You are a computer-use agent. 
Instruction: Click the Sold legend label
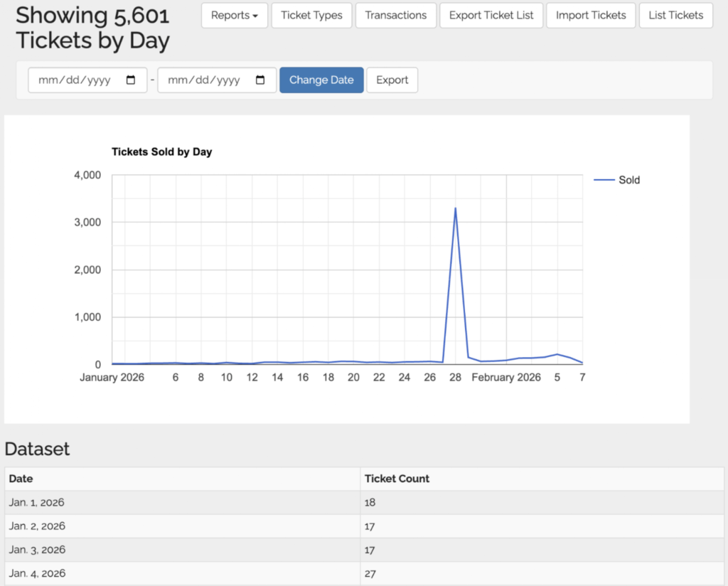(629, 181)
